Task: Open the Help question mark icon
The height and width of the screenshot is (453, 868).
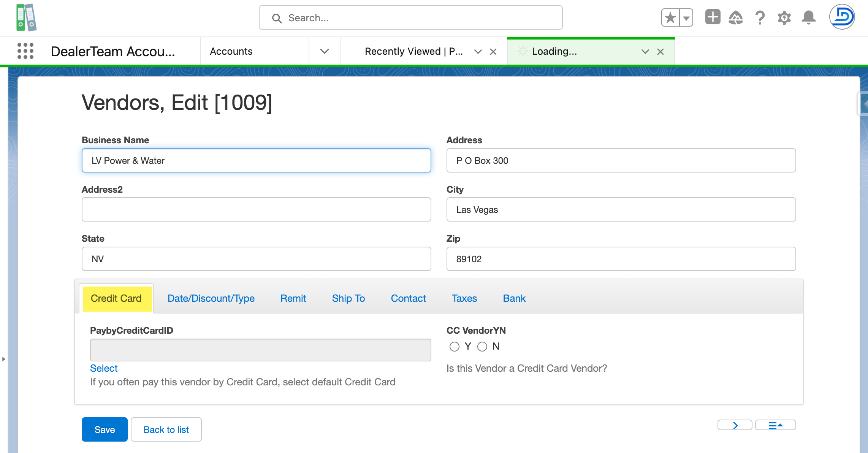Action: [760, 17]
